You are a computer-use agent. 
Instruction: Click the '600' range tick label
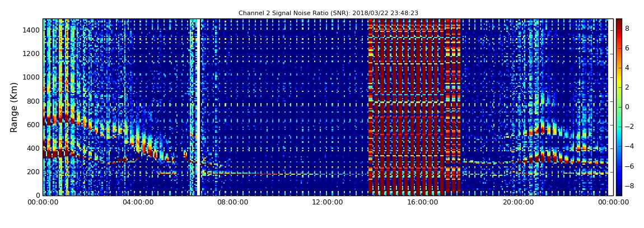34,124
